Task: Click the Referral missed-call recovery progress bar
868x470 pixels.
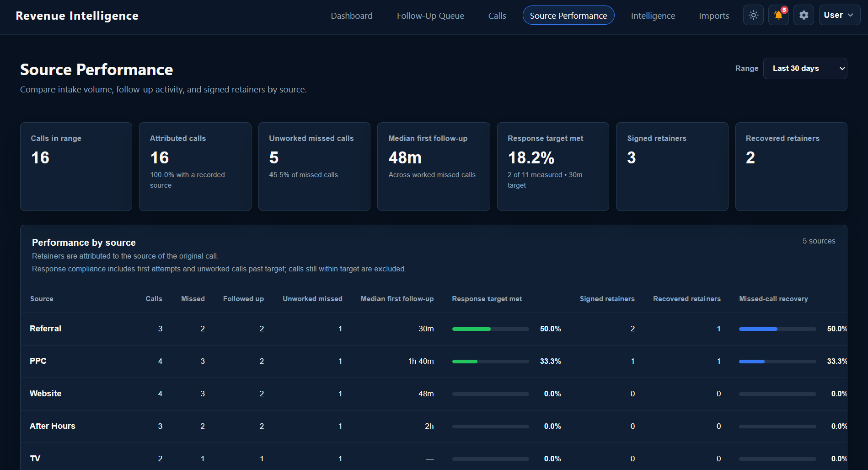Action: point(777,329)
